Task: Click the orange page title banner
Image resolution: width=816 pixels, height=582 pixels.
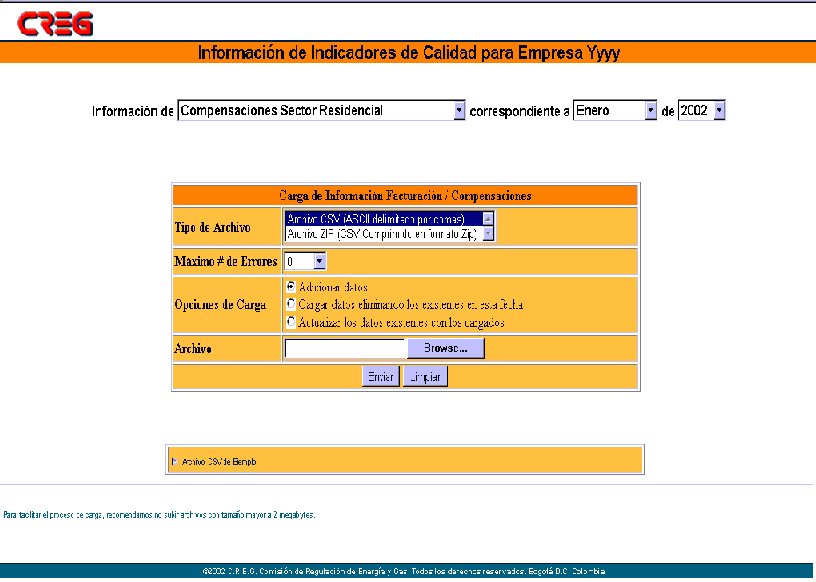Action: 408,53
